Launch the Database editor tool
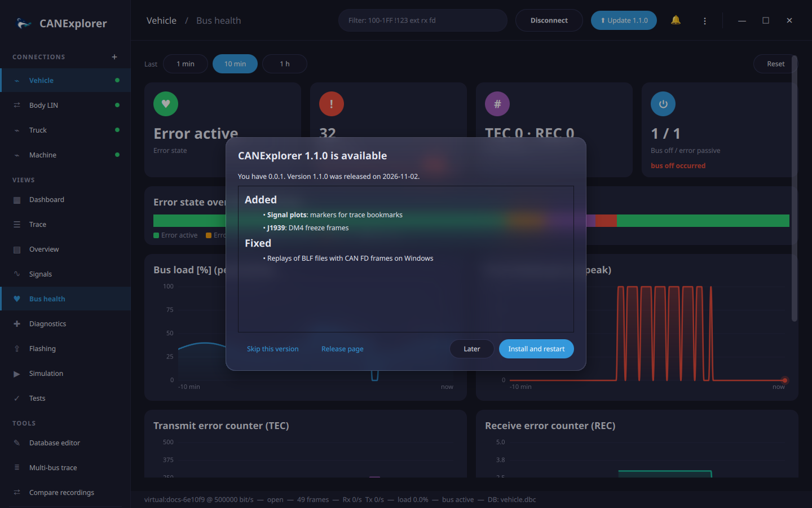812x508 pixels. click(65, 443)
